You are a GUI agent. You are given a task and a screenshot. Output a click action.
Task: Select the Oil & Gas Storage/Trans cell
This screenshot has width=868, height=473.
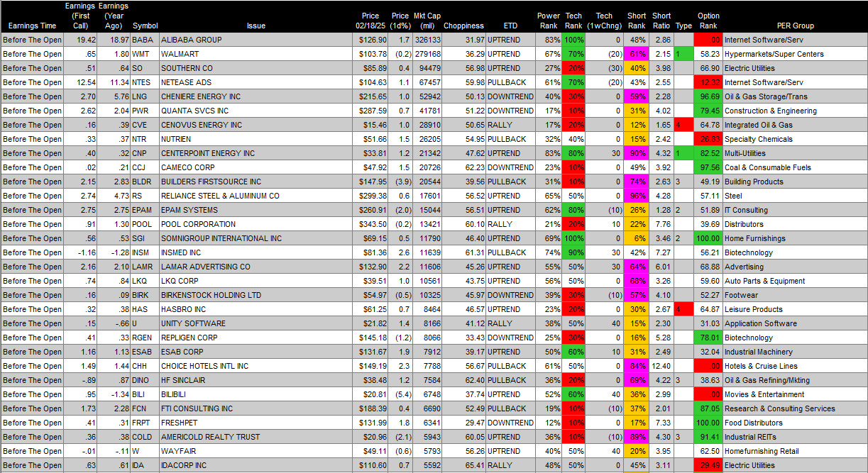794,96
